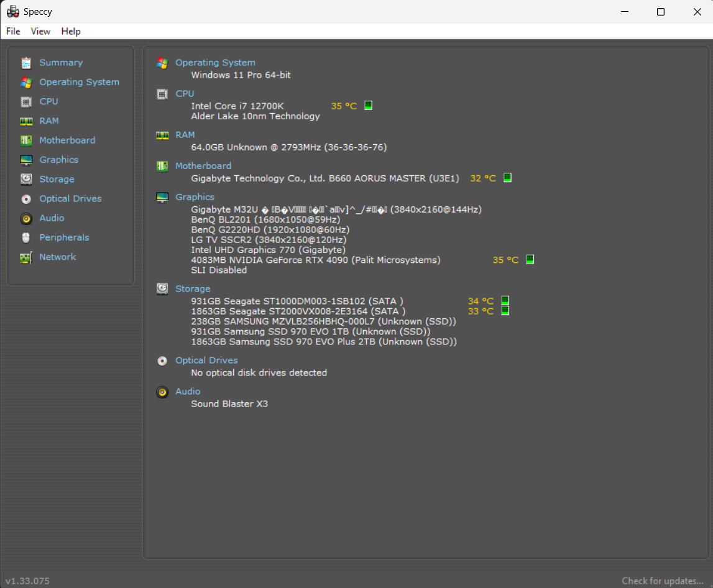
Task: Click the Motherboard icon in sidebar
Action: pyautogui.click(x=26, y=140)
